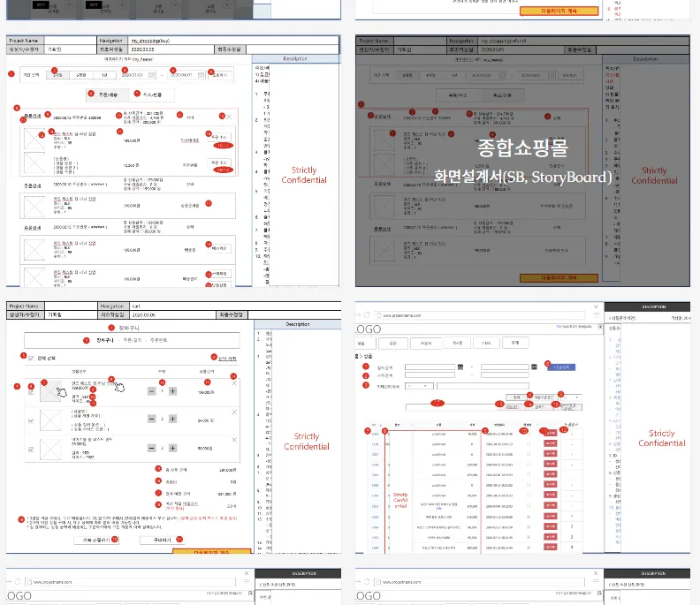Click plus quantity icon in first cart row
The height and width of the screenshot is (605, 700).
pyautogui.click(x=172, y=391)
